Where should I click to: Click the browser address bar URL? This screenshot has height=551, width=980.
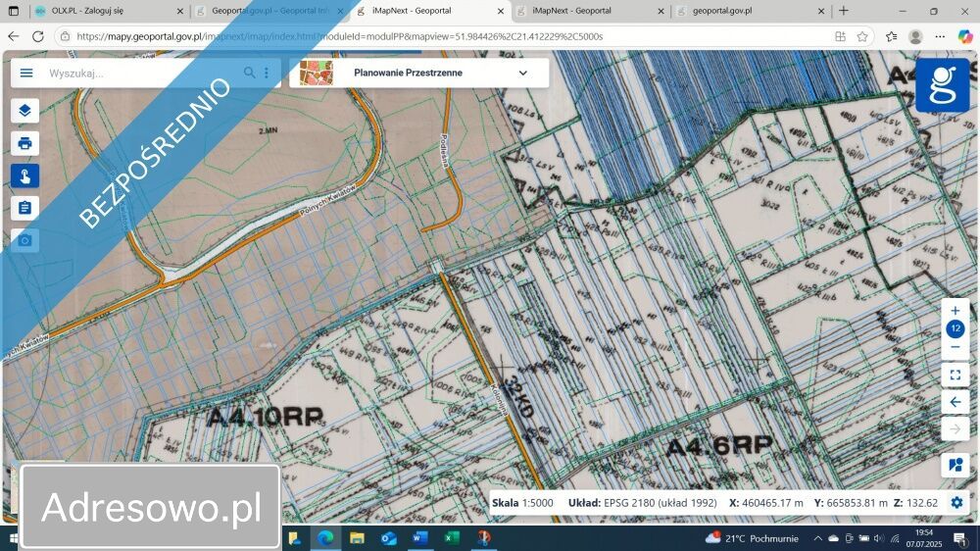[339, 37]
